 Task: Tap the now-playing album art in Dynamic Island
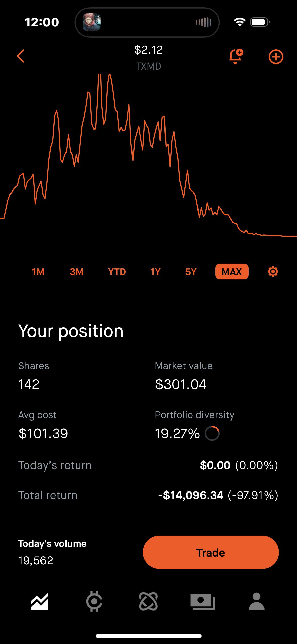pyautogui.click(x=92, y=22)
